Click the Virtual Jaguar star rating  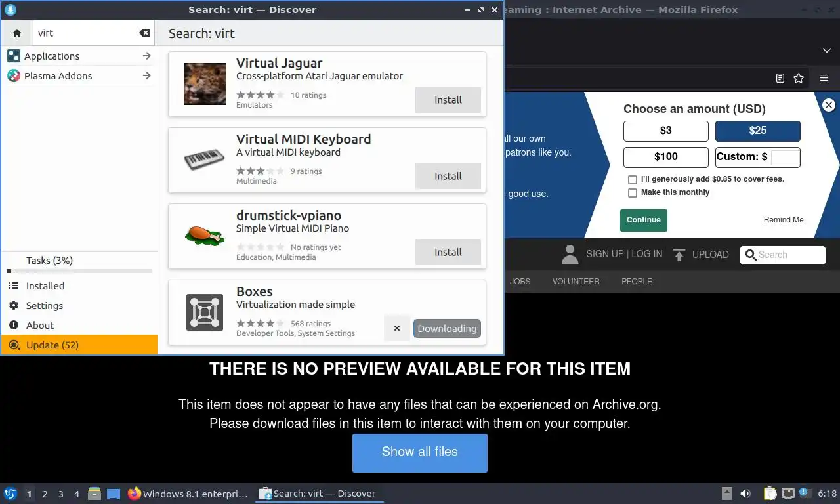coord(261,95)
